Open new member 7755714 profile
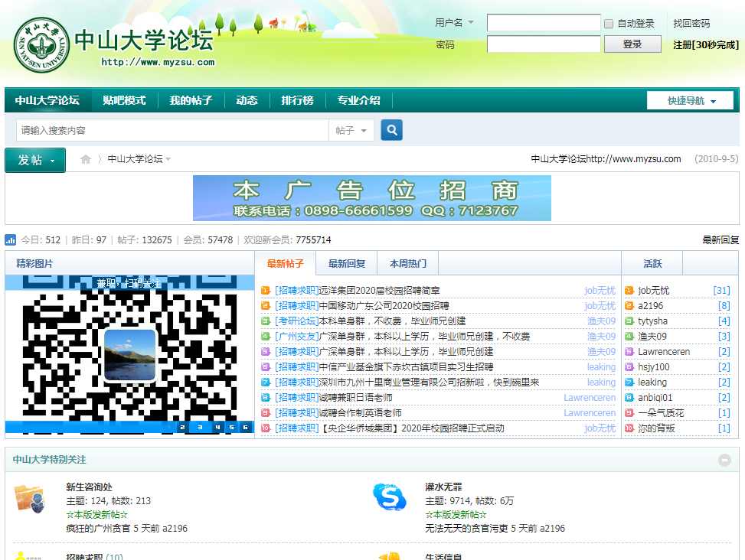This screenshot has height=560, width=745. [313, 239]
